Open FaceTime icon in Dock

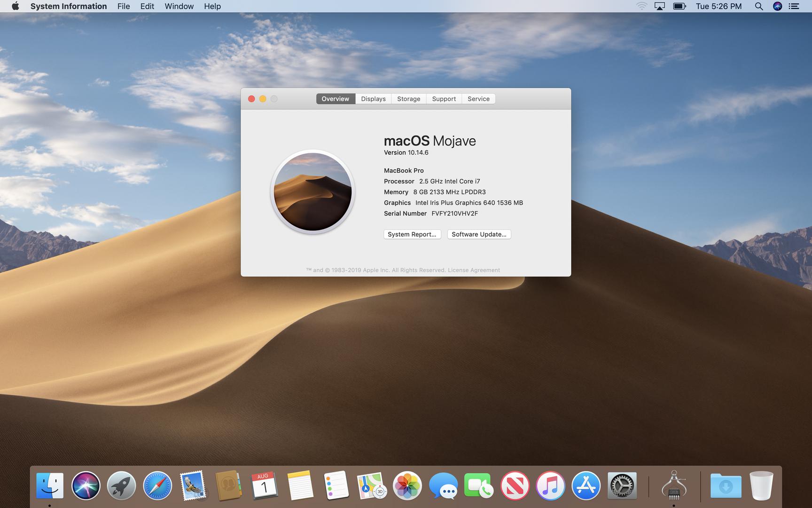coord(479,485)
